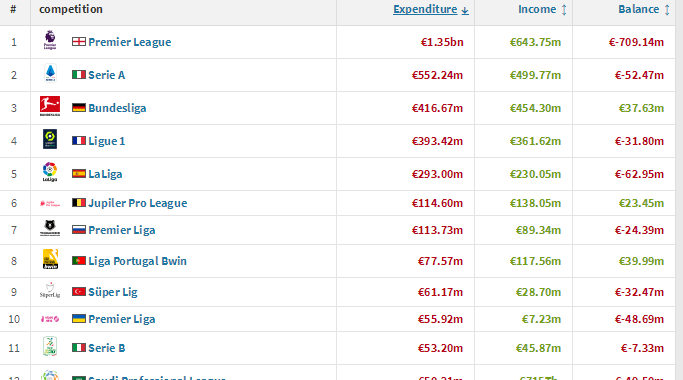The height and width of the screenshot is (380, 683).
Task: Click the Ligue 1 logo icon
Action: (50, 139)
